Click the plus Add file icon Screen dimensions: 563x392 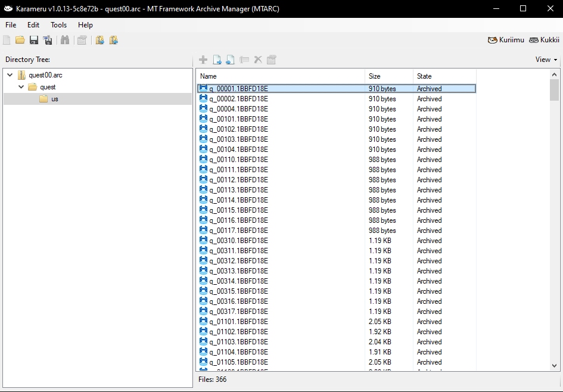click(x=203, y=60)
